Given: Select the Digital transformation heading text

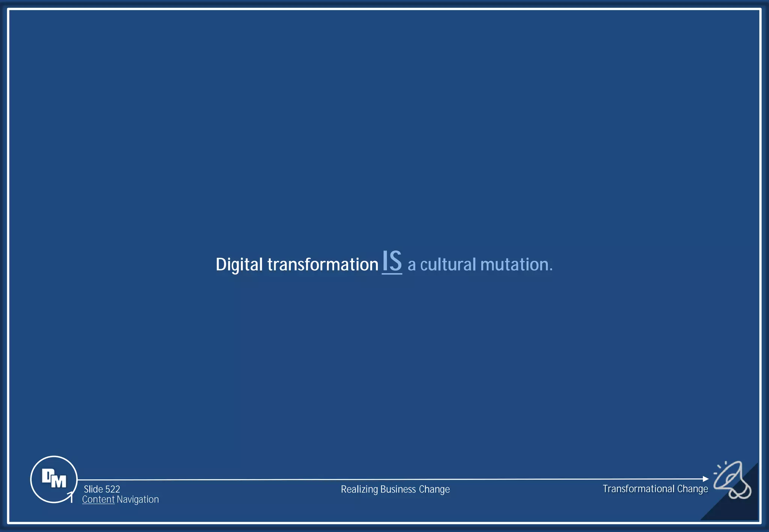Looking at the screenshot, I should click(x=297, y=264).
